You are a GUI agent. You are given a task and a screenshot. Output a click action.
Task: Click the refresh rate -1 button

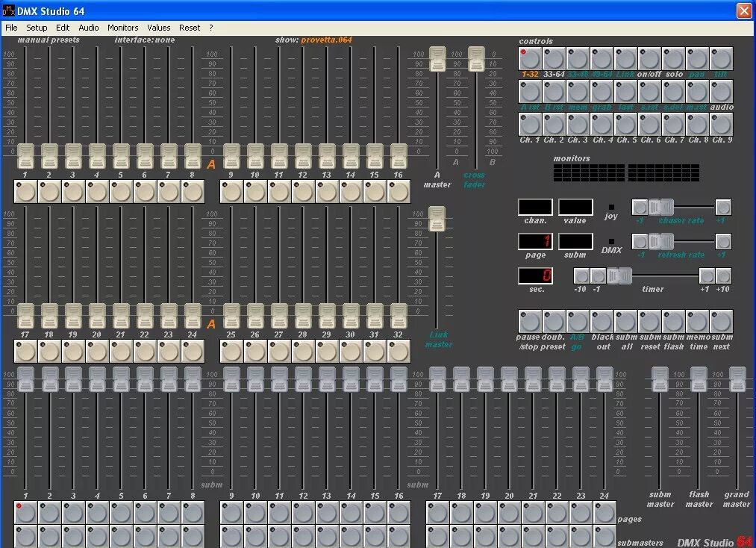click(640, 242)
